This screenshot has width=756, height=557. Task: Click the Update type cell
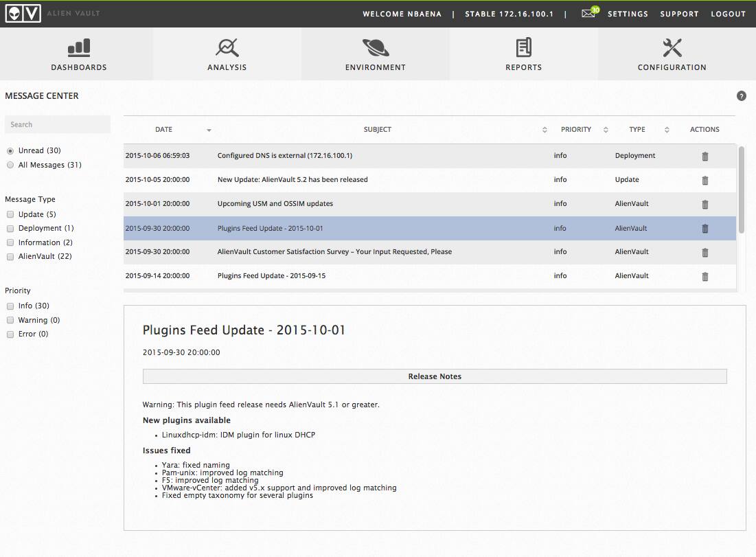pos(627,179)
